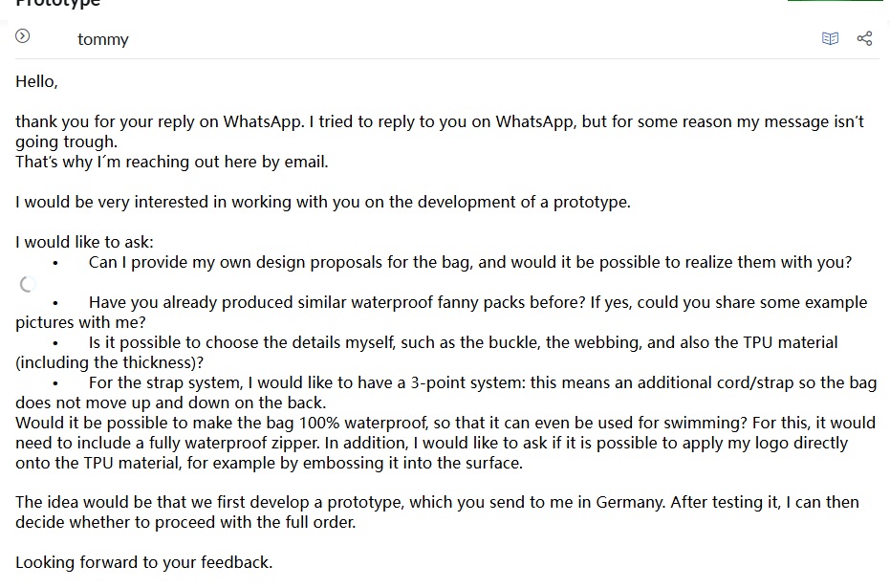This screenshot has width=890, height=588.
Task: Click 'Looking forward to your feedback' line
Action: coord(143,562)
